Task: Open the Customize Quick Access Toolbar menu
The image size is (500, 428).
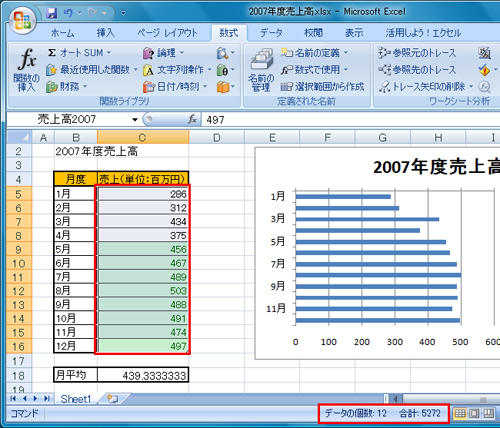Action: click(x=123, y=13)
